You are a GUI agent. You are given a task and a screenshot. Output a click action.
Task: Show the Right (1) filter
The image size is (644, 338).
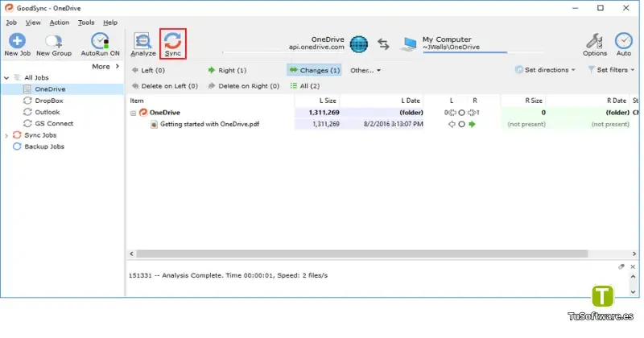tap(227, 70)
